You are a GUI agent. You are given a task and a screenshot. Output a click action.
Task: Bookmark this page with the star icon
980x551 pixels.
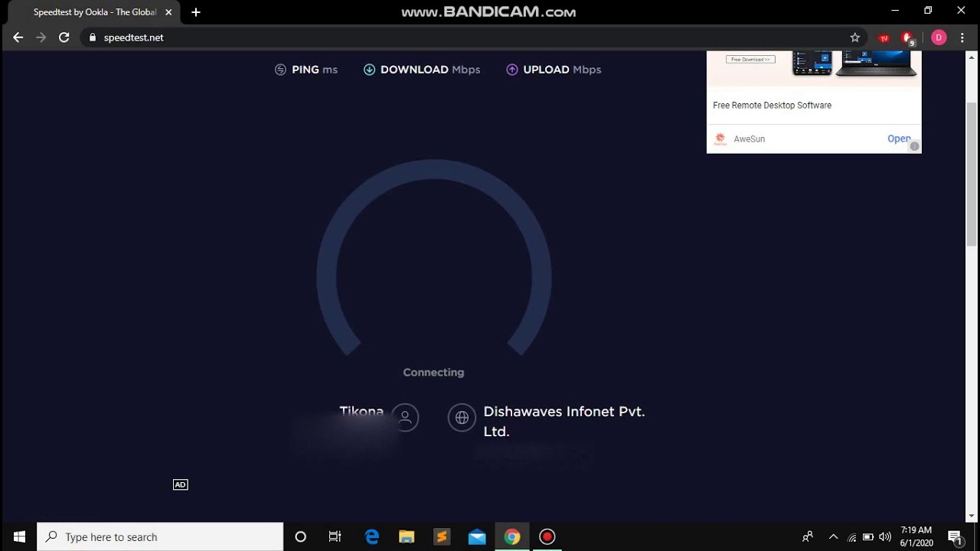coord(855,37)
